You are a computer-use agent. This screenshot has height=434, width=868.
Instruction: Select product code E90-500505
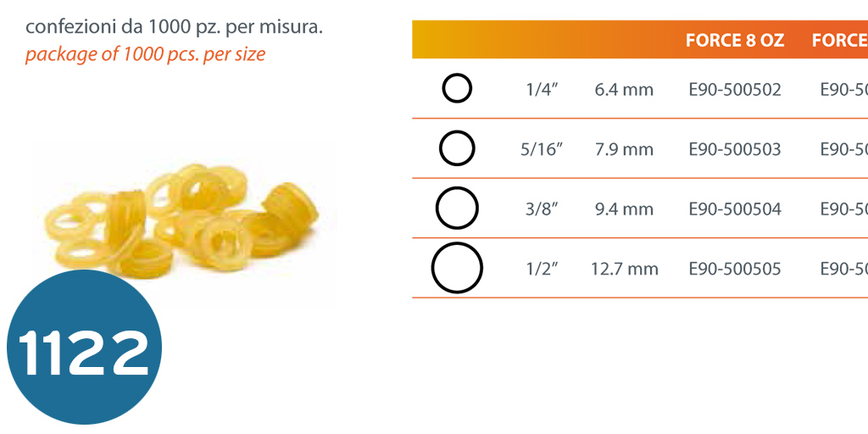tap(735, 269)
